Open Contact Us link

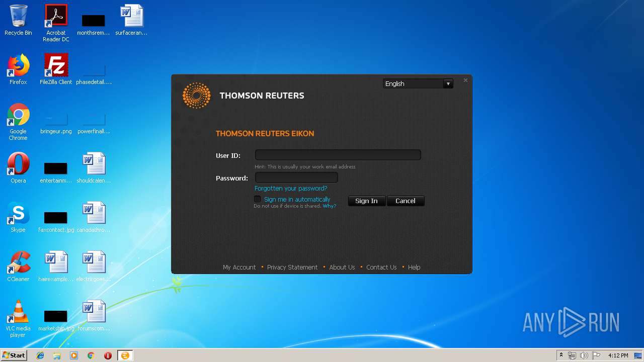381,267
